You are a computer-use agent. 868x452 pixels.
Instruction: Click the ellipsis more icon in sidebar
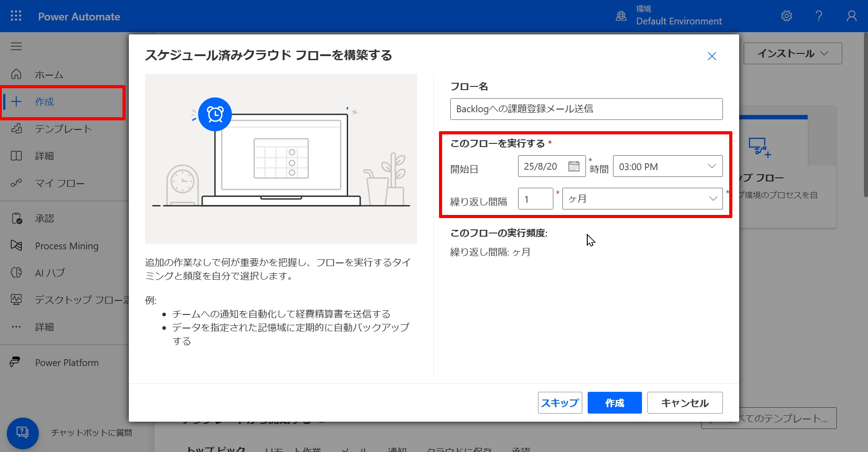point(16,327)
